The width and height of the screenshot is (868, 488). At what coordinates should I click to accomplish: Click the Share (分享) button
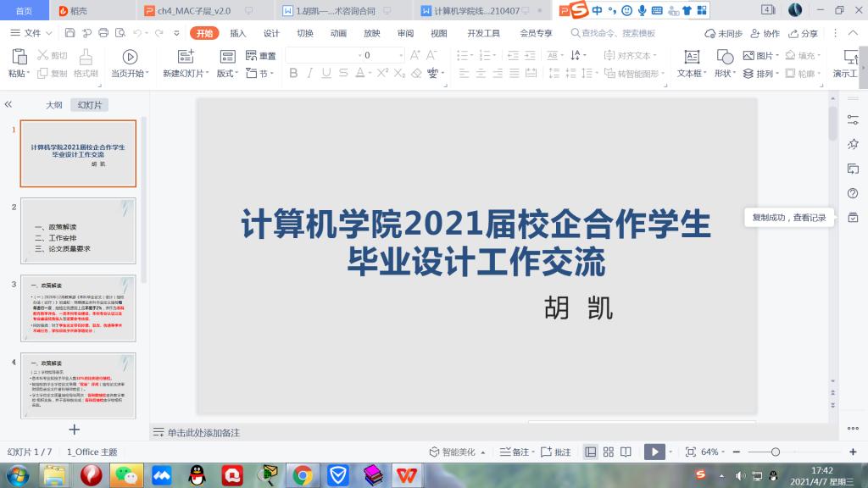(804, 33)
